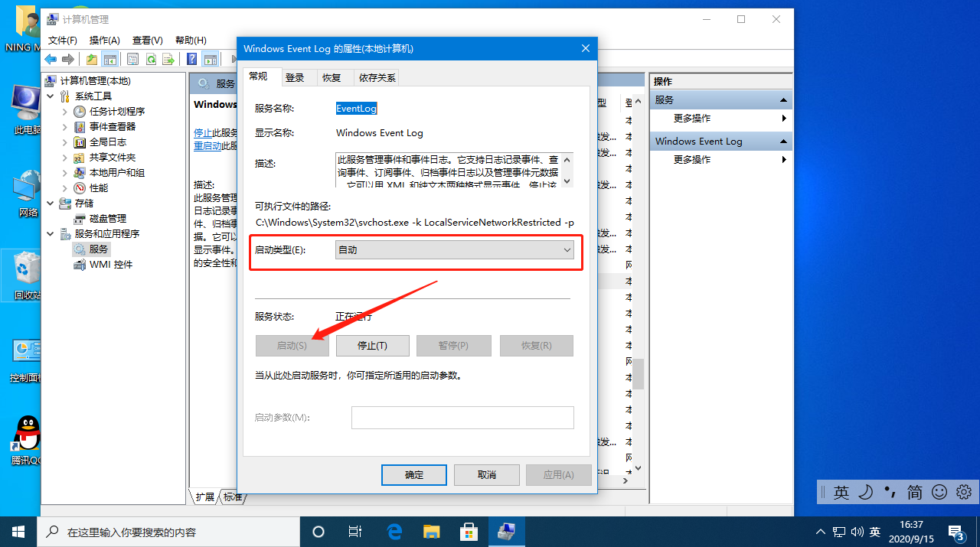This screenshot has height=547, width=980.
Task: Select 任务计划程序 in the tree
Action: (117, 112)
